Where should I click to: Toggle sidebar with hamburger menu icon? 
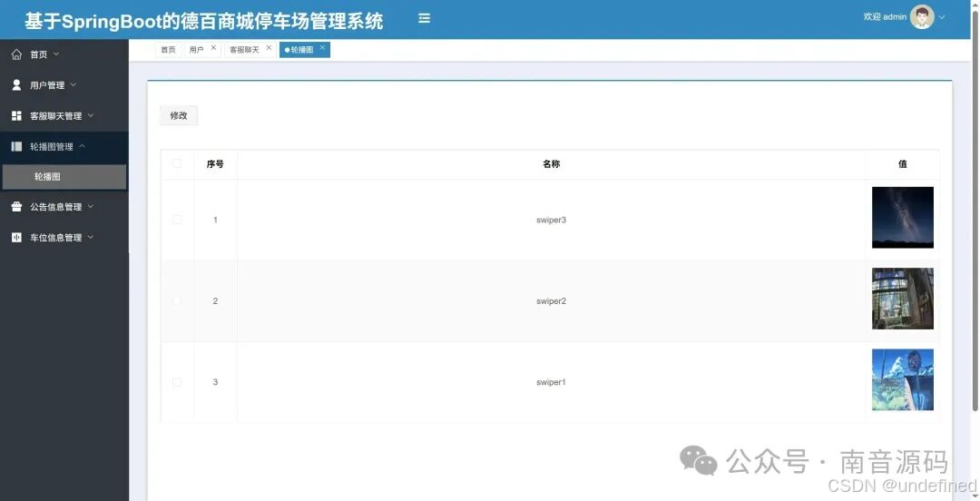(425, 18)
